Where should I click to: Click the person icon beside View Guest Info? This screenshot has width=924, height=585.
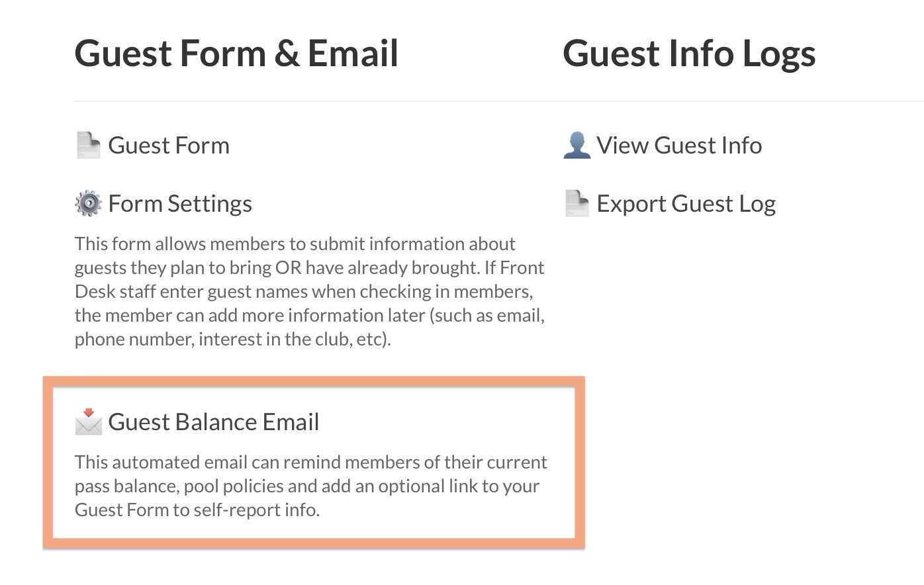(x=577, y=146)
